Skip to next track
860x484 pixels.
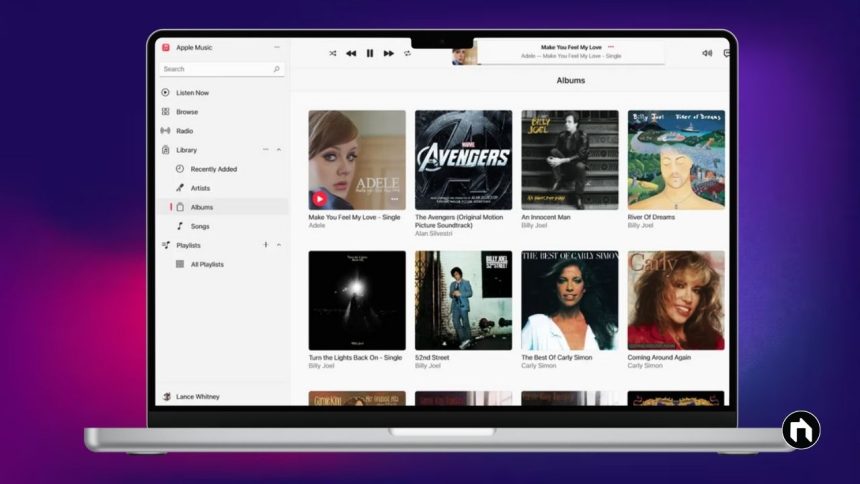click(x=388, y=53)
